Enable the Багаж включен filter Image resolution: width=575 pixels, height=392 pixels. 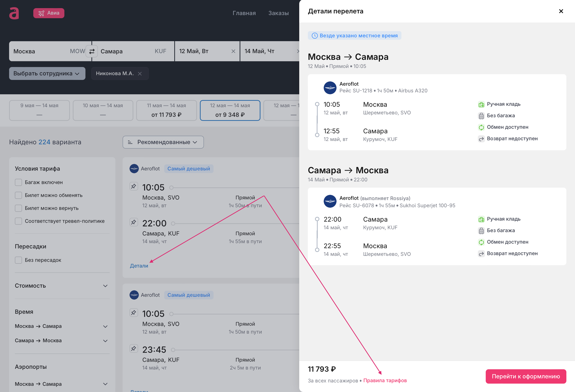point(19,182)
